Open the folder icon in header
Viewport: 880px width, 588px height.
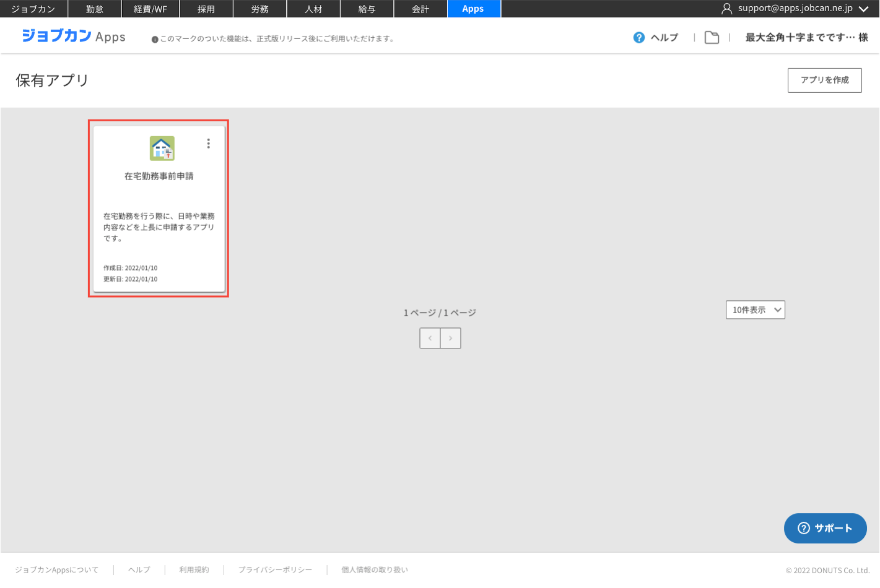point(712,38)
